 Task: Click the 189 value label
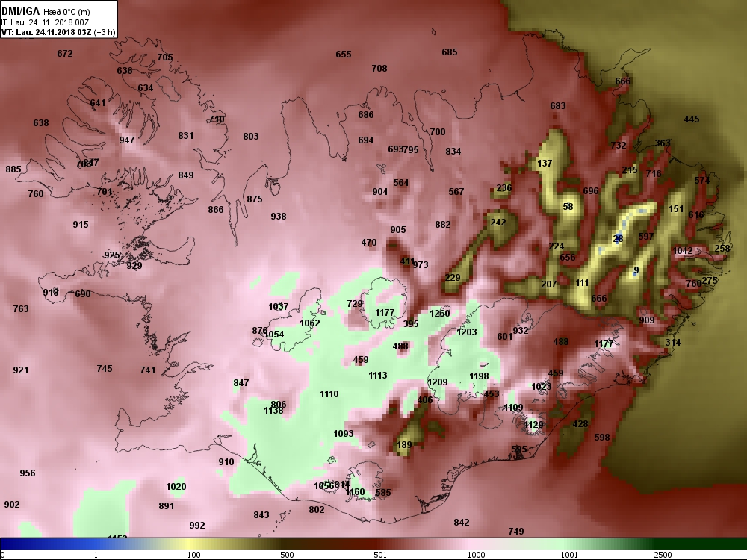point(404,445)
